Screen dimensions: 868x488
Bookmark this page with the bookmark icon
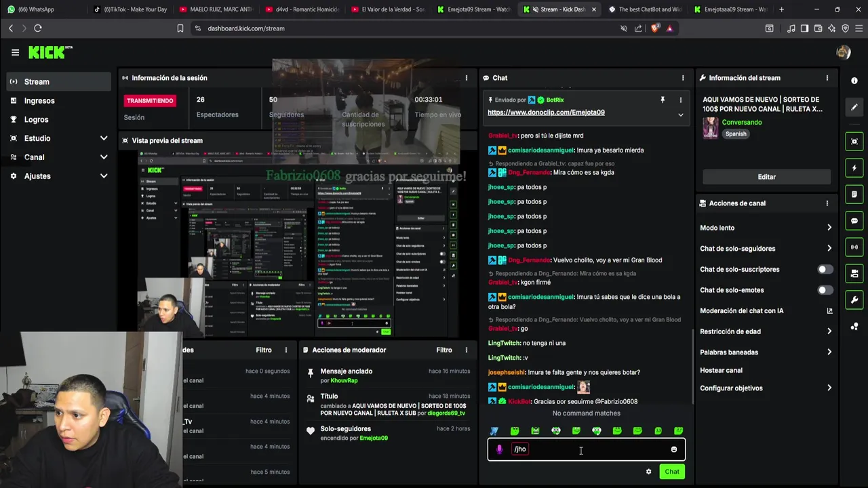point(180,28)
